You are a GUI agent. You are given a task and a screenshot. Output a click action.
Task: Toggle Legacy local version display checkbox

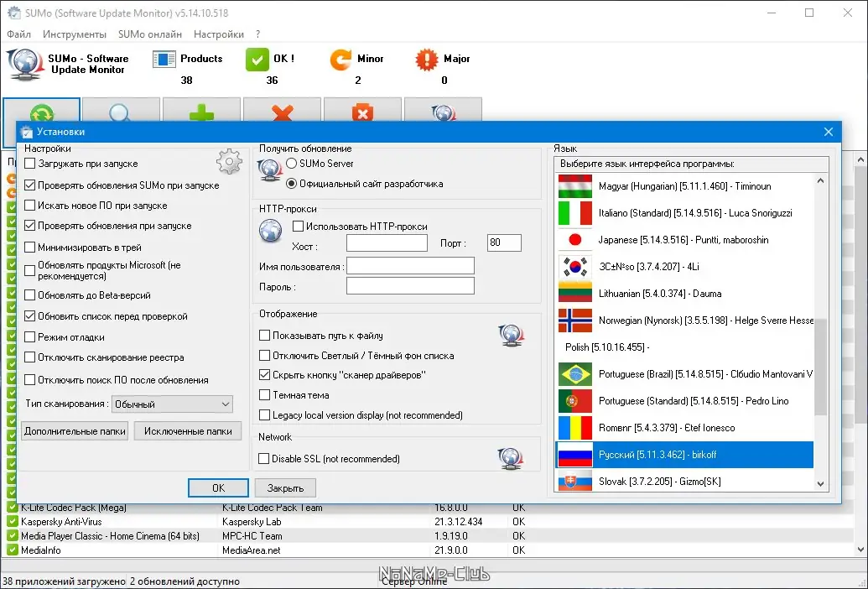click(x=265, y=414)
